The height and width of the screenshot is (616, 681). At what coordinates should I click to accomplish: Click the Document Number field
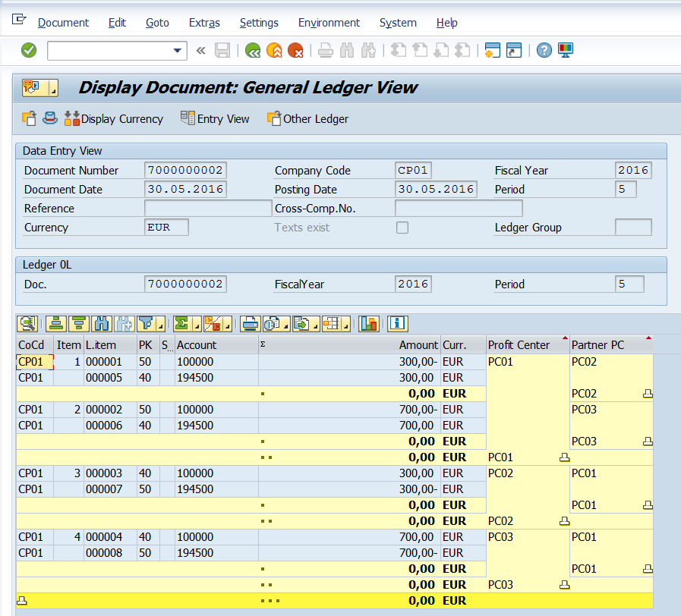(x=185, y=170)
